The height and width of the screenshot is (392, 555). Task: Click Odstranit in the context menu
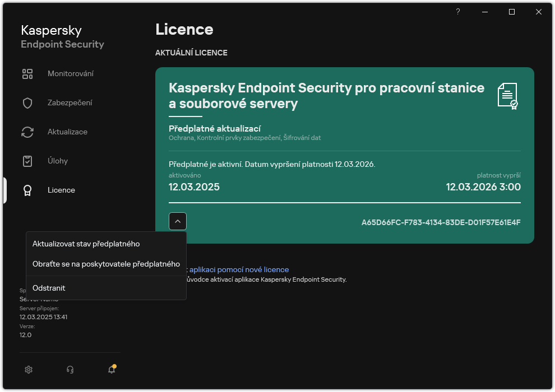tap(49, 288)
